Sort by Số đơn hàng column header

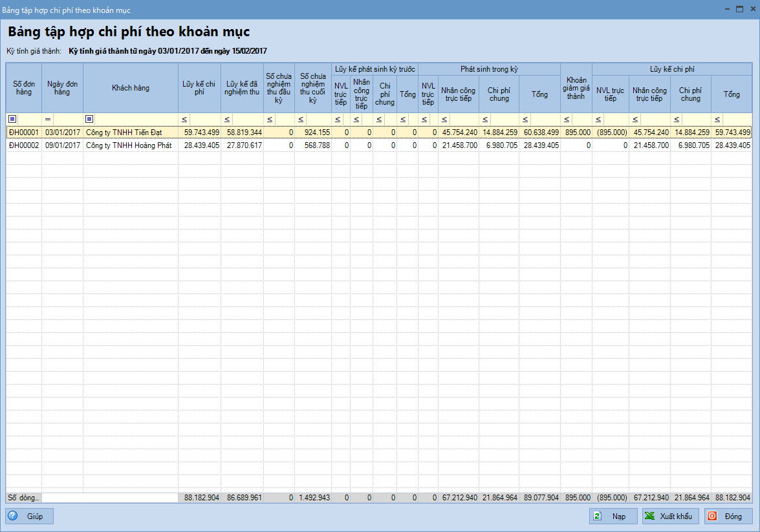point(23,88)
